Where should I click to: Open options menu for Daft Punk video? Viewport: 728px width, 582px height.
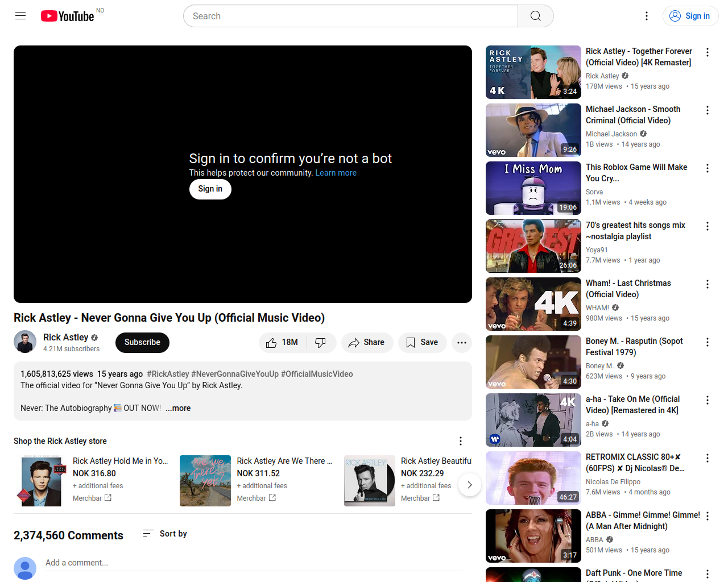click(708, 574)
